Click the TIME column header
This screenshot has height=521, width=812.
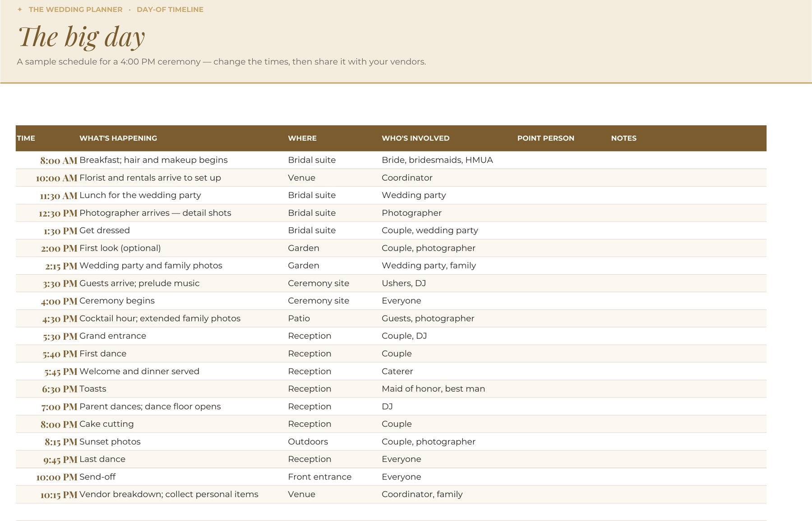pos(26,138)
